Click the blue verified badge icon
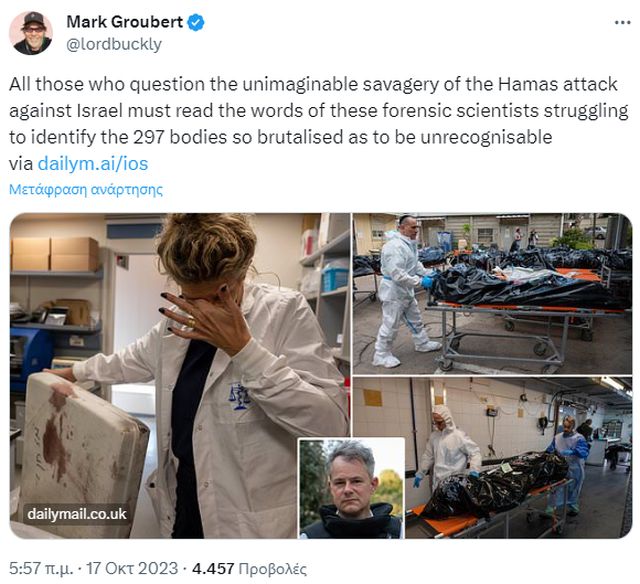Screen dimensions: 640x584 point(196,22)
